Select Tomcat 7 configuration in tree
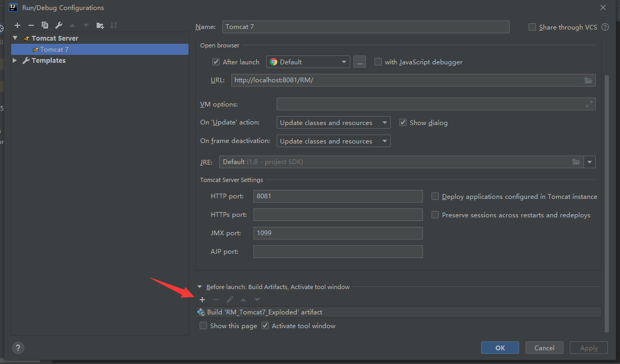Image resolution: width=620 pixels, height=364 pixels. tap(100, 50)
